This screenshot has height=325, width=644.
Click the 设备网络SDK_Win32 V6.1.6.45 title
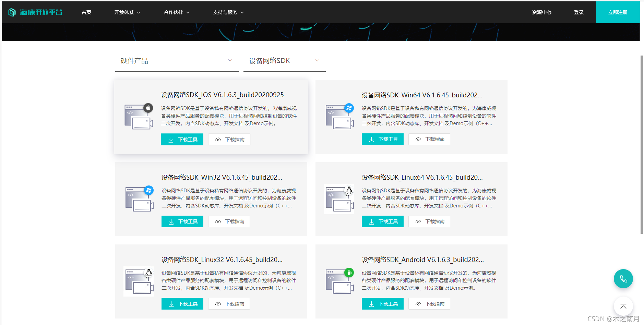(222, 177)
